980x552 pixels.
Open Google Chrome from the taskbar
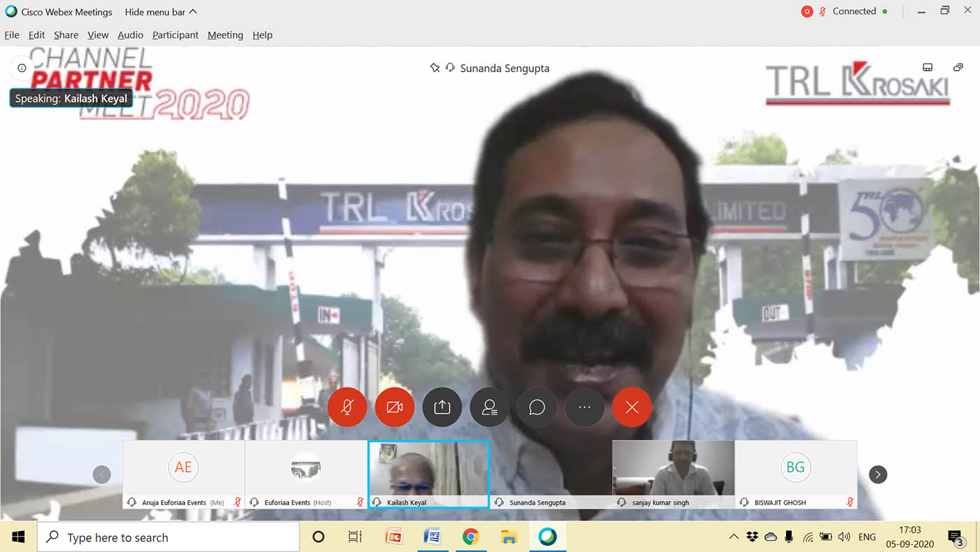[x=470, y=537]
